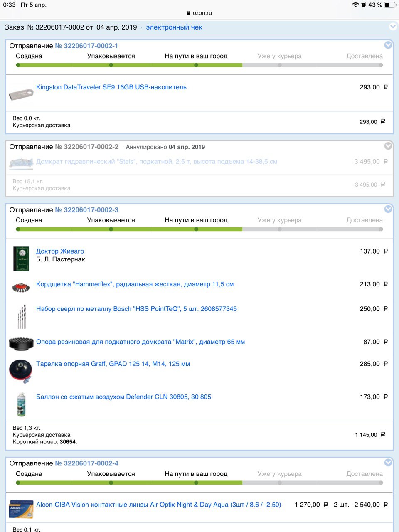The width and height of the screenshot is (399, 532).
Task: Tap the battery status icon
Action: (389, 5)
